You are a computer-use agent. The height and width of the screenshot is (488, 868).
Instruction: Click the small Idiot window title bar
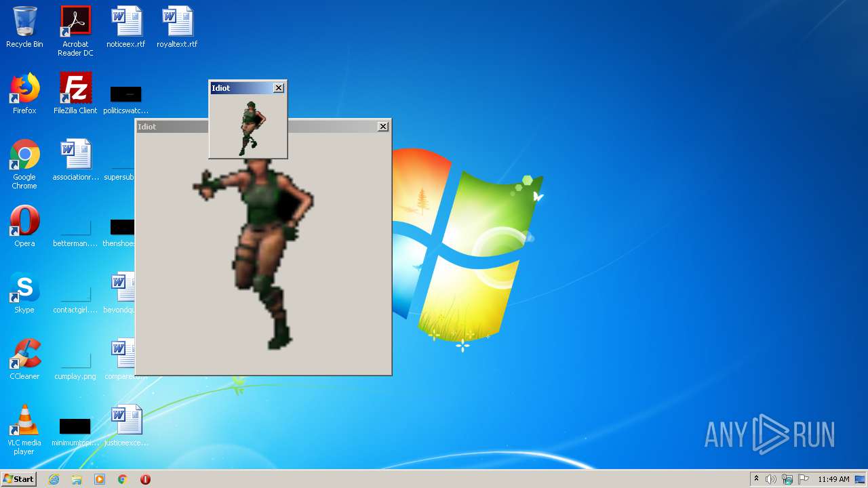pyautogui.click(x=241, y=88)
